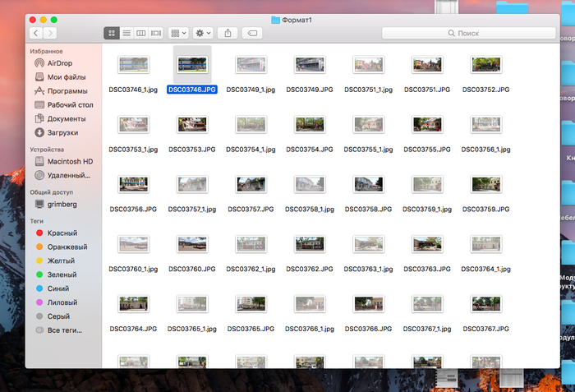The height and width of the screenshot is (392, 575).
Task: Go to Загрузки in the sidebar
Action: [62, 132]
